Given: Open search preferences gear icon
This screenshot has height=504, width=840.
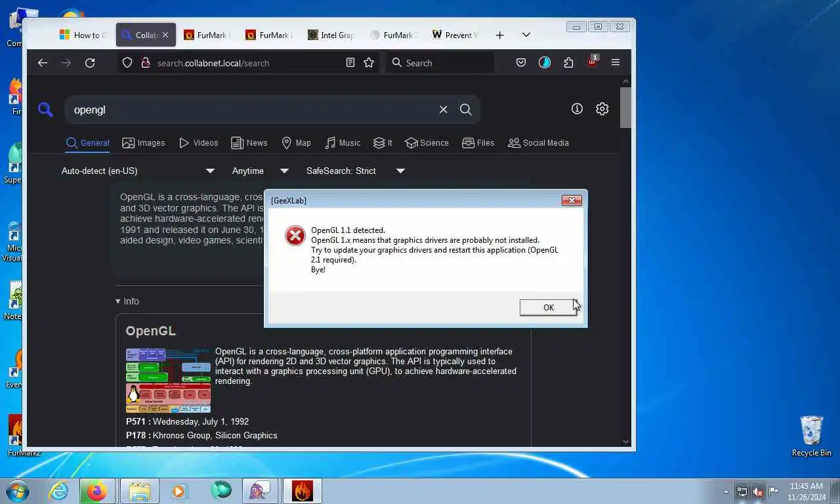Looking at the screenshot, I should point(602,109).
